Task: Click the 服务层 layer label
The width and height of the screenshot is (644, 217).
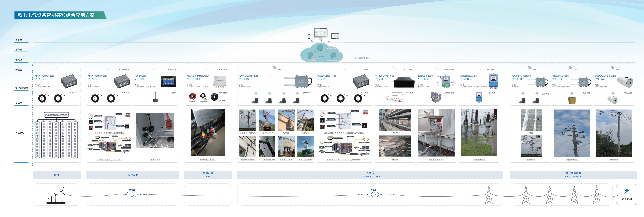Action: 19,50
